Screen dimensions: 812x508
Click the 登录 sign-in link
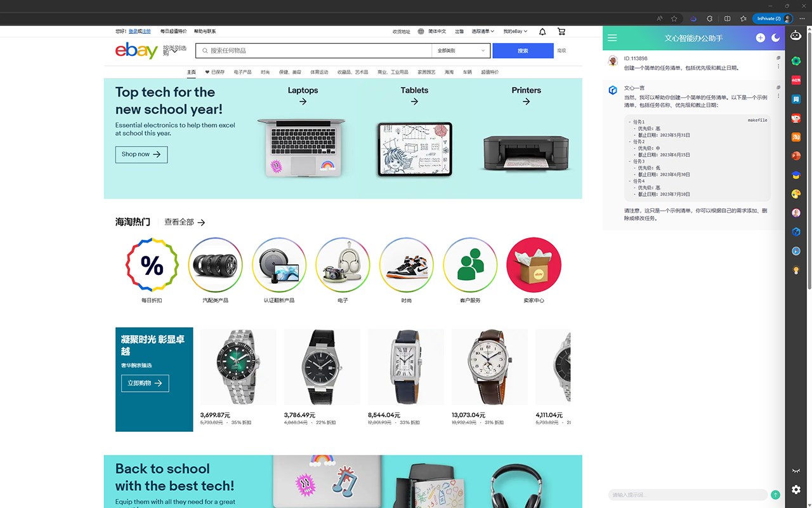133,31
